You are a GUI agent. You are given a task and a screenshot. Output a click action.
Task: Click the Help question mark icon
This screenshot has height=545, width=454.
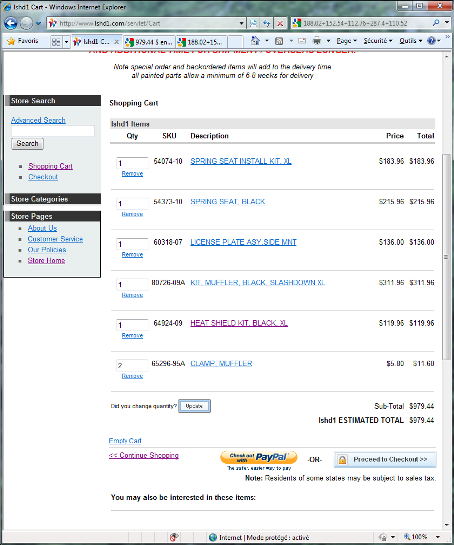(x=431, y=41)
